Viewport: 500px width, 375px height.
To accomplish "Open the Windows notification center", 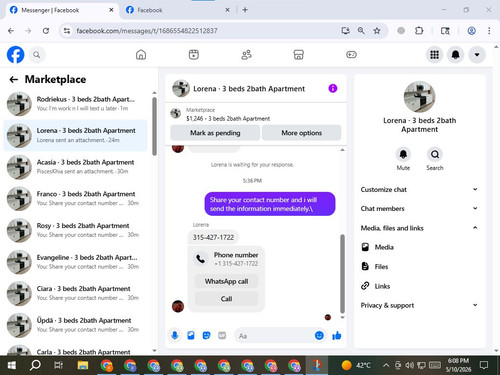I will [x=484, y=365].
